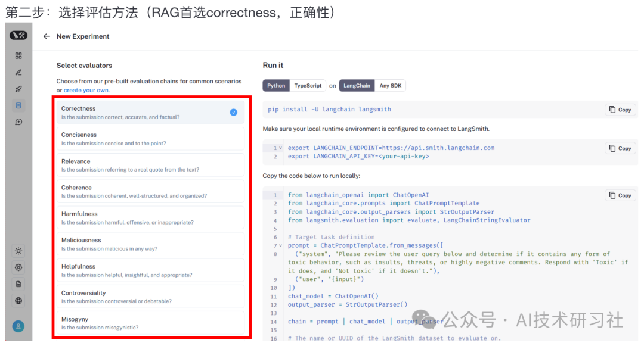The width and height of the screenshot is (644, 346).
Task: Select the Projects grid icon in sidebar
Action: (18, 55)
